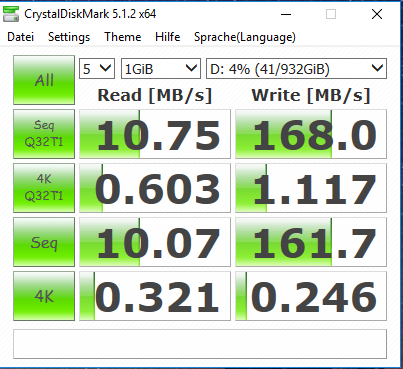The width and height of the screenshot is (403, 369).
Task: Open the test size dropdown showing 1GiB
Action: (x=161, y=69)
